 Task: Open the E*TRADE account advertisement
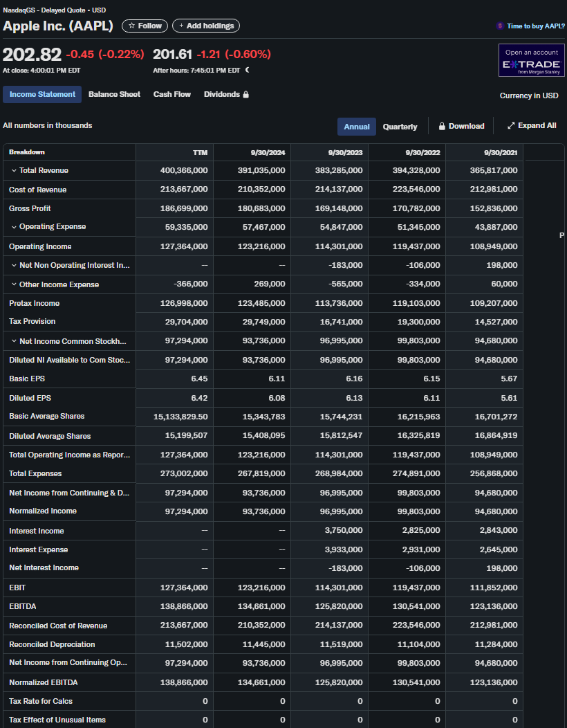click(x=531, y=60)
